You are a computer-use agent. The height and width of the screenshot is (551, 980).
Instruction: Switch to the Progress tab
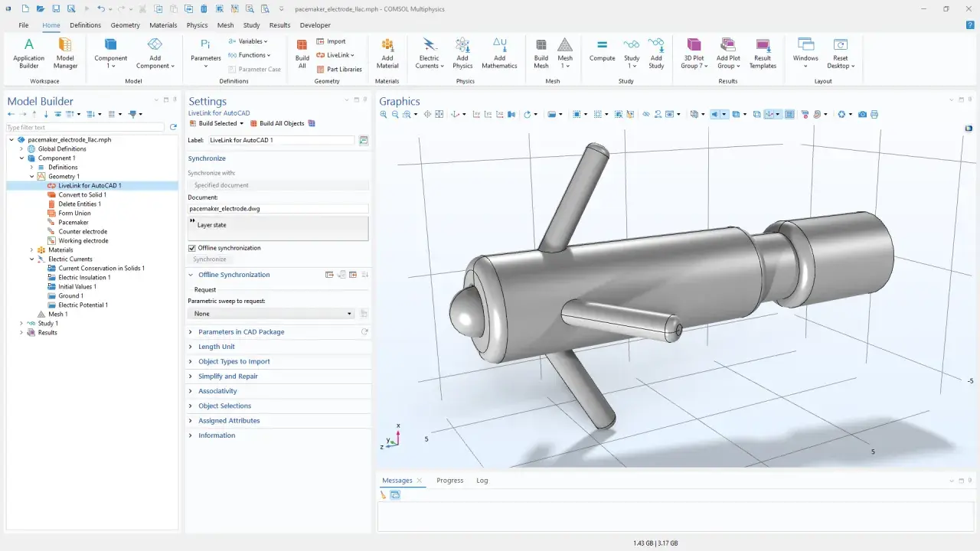tap(450, 481)
